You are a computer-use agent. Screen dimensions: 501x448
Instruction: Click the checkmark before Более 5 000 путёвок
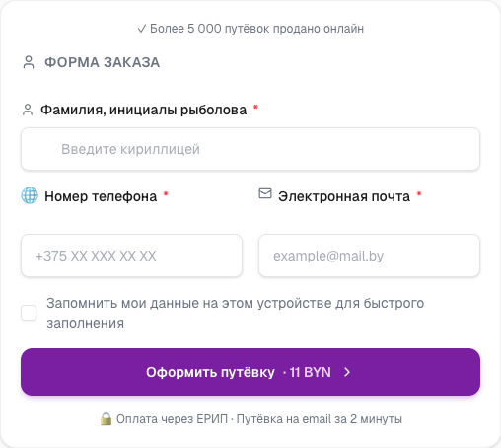(x=142, y=29)
